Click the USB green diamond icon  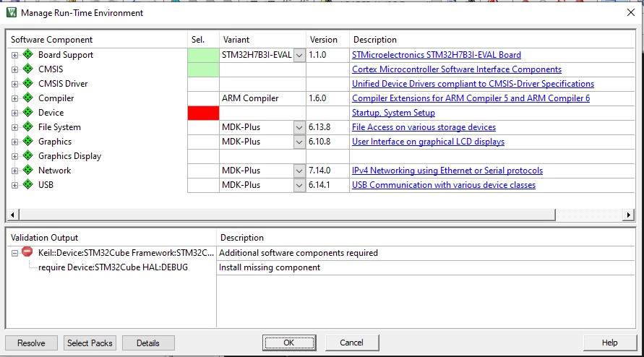point(28,184)
